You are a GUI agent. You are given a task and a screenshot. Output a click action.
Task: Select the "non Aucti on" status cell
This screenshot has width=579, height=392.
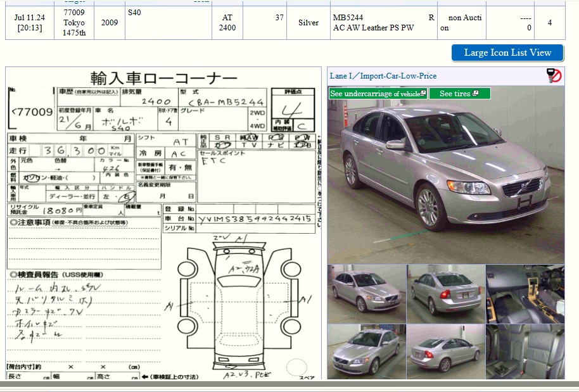click(462, 23)
